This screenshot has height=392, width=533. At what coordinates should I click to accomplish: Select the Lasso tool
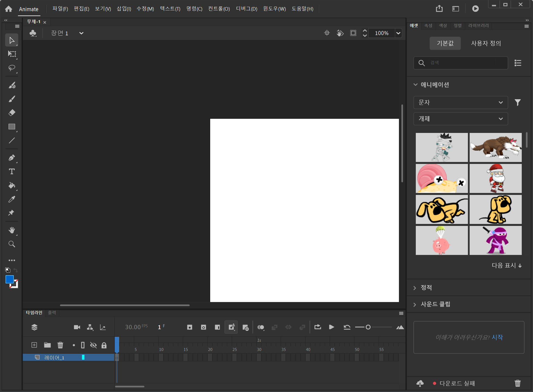pos(12,68)
